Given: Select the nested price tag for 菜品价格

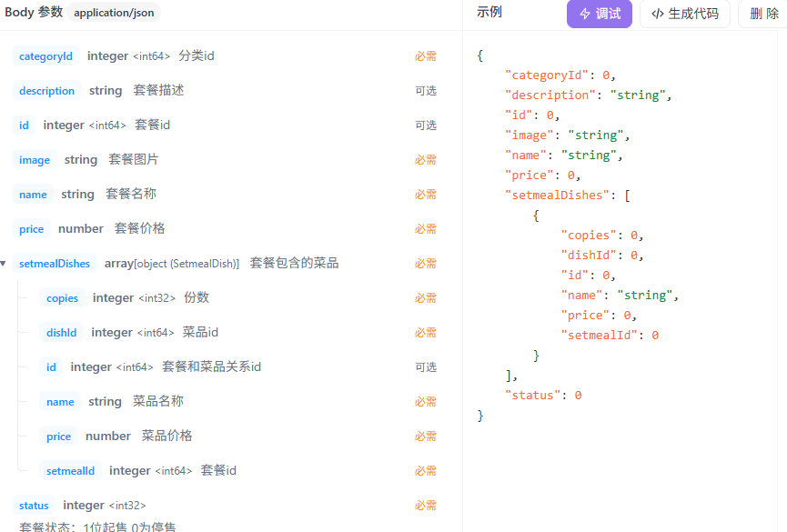Looking at the screenshot, I should 59,437.
